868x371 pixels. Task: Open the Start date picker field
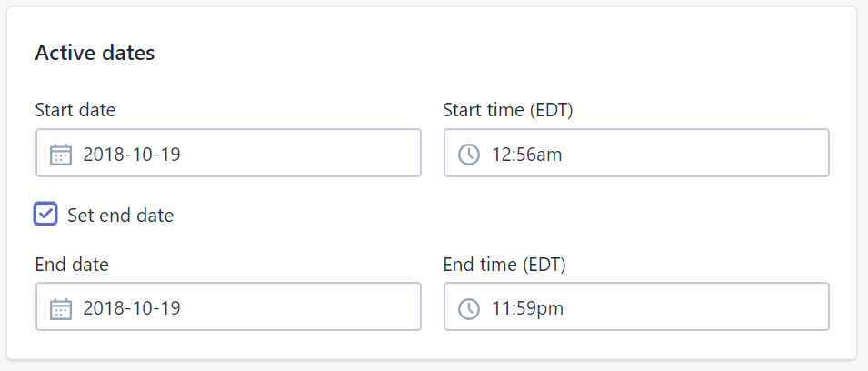click(229, 153)
